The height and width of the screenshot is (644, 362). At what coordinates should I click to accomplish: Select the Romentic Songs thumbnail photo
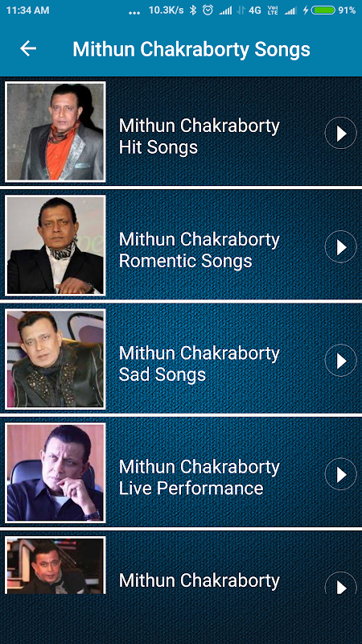56,246
